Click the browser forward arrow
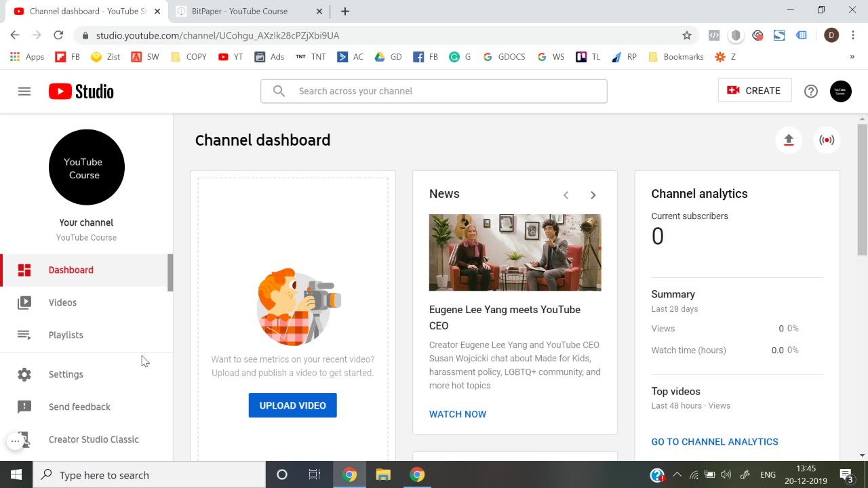The height and width of the screenshot is (488, 868). click(x=37, y=35)
